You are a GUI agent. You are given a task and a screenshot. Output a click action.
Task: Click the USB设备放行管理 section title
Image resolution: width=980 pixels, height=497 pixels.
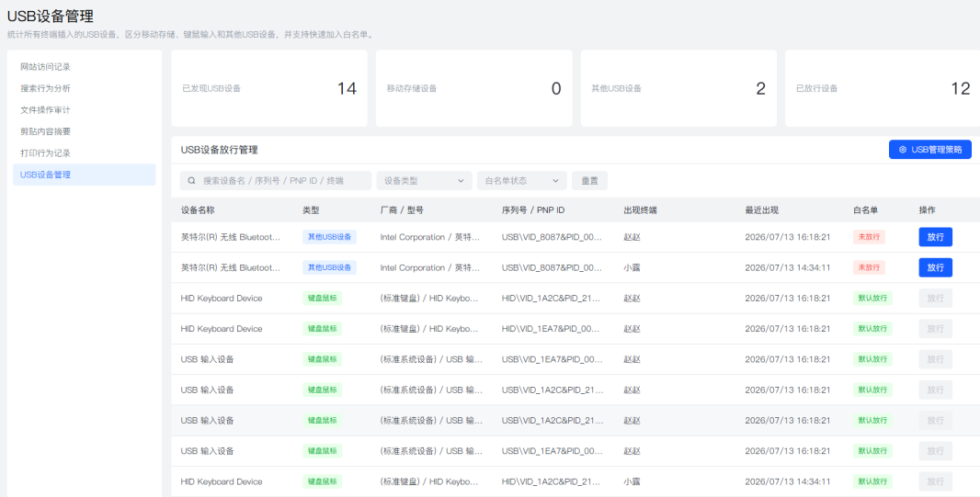point(220,150)
